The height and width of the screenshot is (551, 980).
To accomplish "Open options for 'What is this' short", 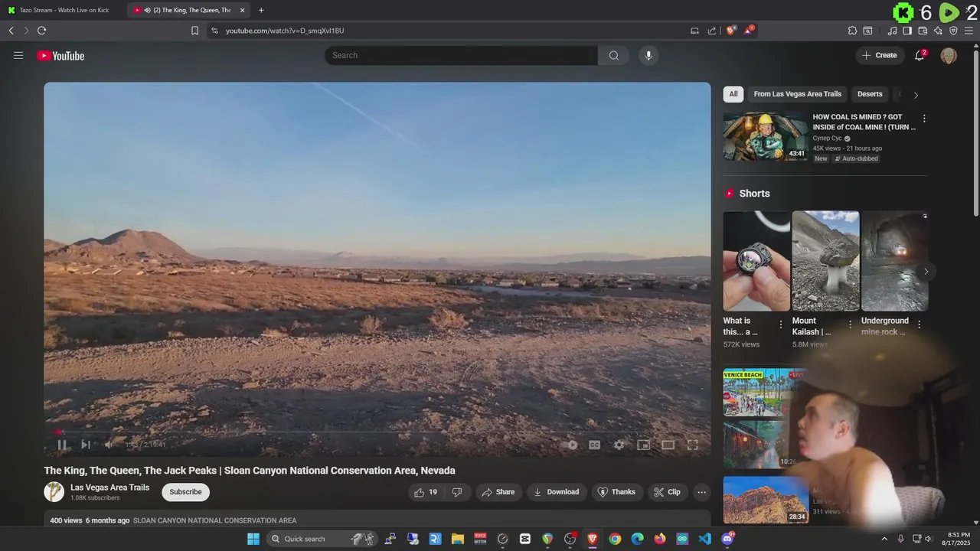I will (781, 324).
